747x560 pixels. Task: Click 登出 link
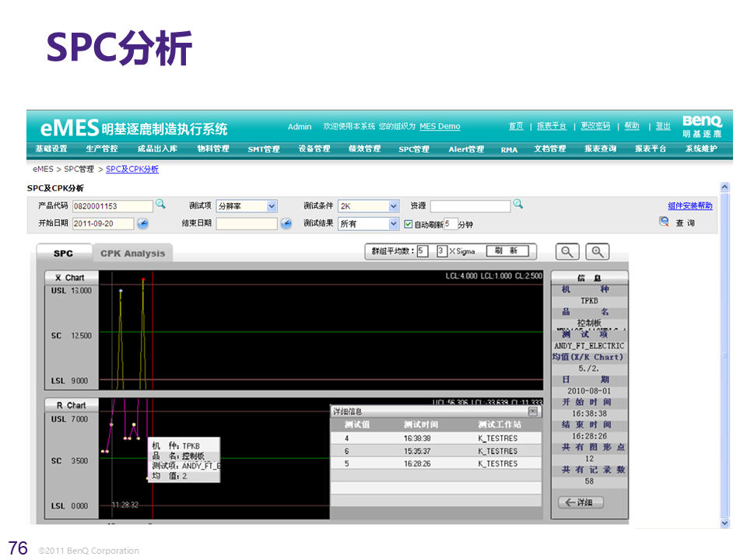(663, 126)
